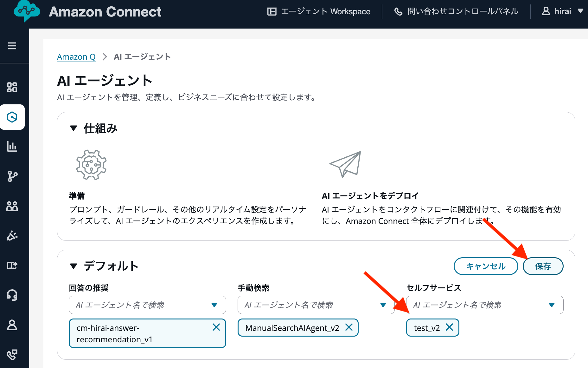Open the 回答の推奨 agent dropdown arrow
Screen dimensions: 588x368
214,305
